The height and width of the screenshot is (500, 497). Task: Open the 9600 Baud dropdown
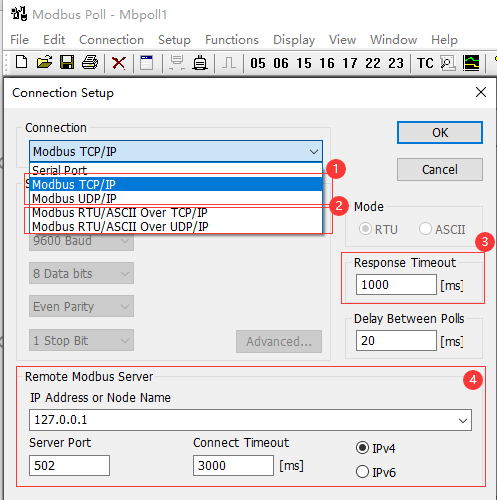pos(81,242)
